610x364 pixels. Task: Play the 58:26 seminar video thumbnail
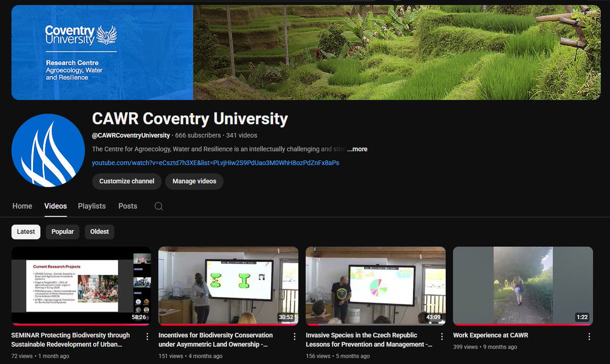click(x=81, y=286)
